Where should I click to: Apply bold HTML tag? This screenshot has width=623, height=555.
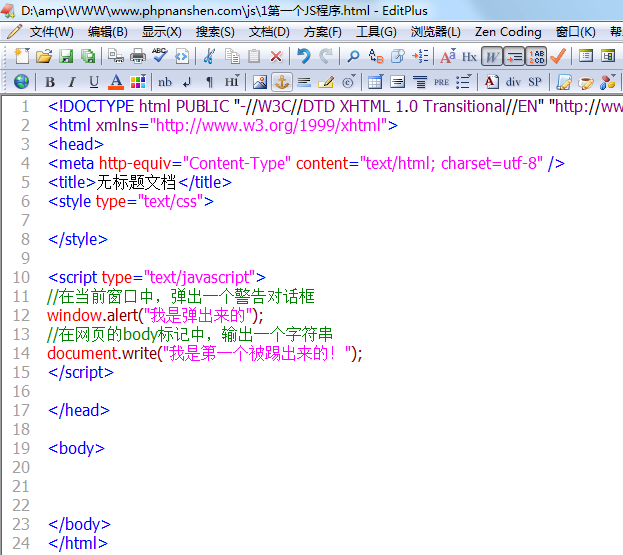[50, 82]
